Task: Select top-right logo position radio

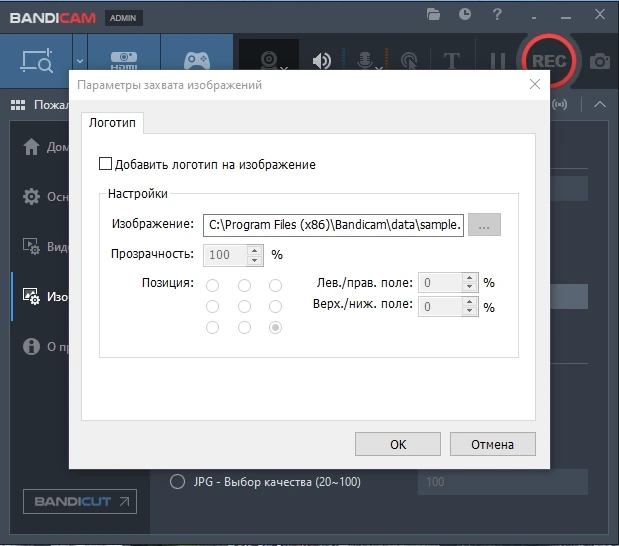Action: [x=275, y=285]
